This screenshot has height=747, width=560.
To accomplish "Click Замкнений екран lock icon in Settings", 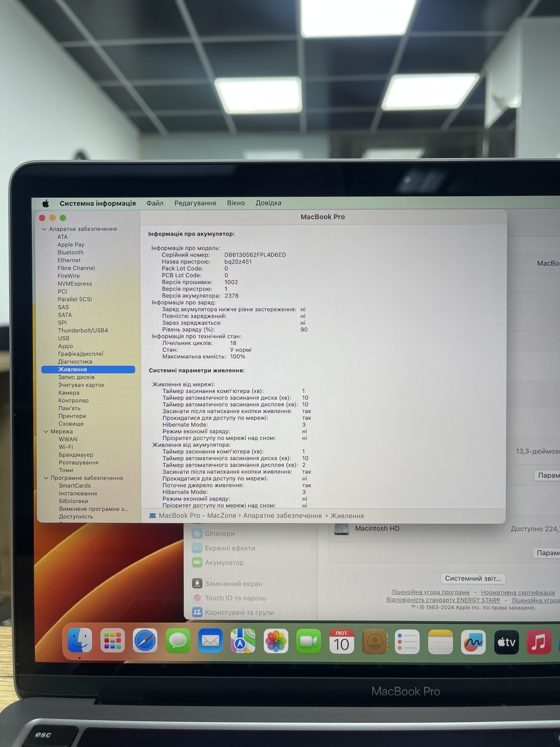I will (x=197, y=583).
